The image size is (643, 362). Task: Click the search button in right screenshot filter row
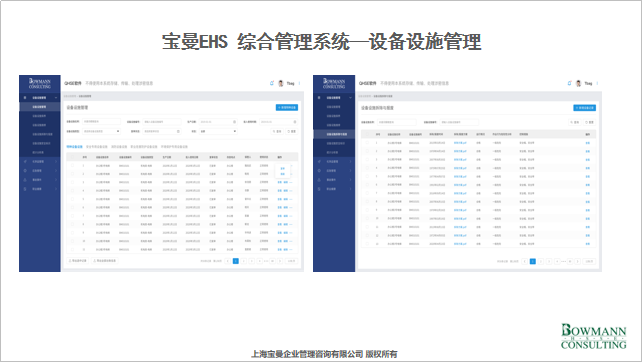pyautogui.click(x=575, y=122)
